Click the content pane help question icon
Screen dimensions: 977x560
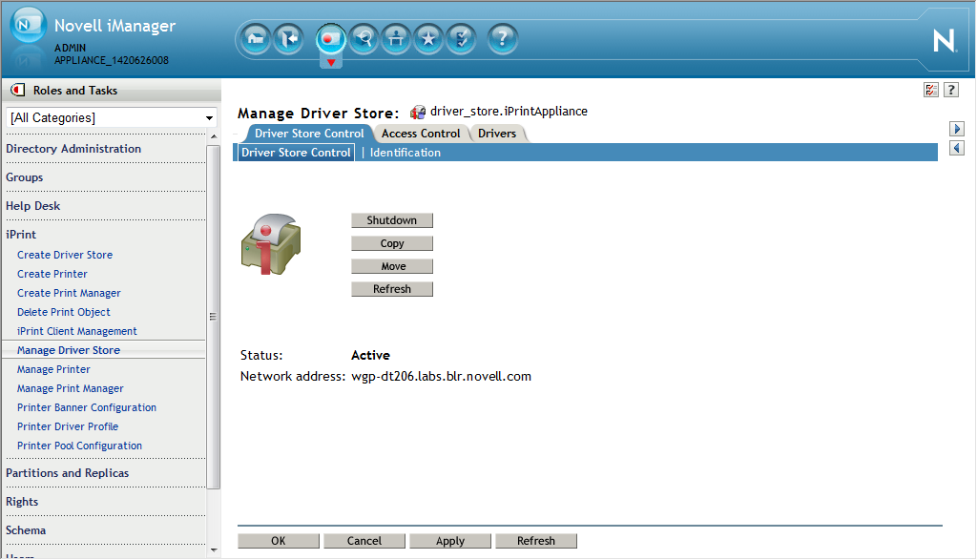click(x=951, y=91)
